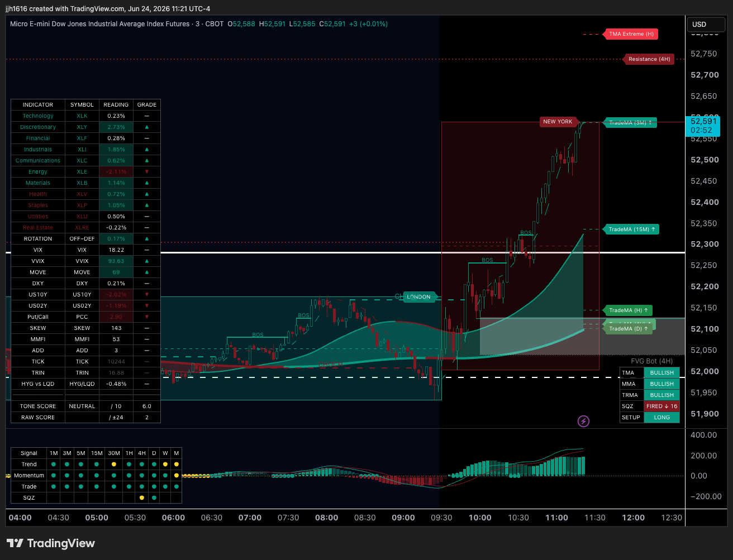Click the HYG vs LQD row label
Viewport: 733px width, 560px height.
tap(38, 384)
